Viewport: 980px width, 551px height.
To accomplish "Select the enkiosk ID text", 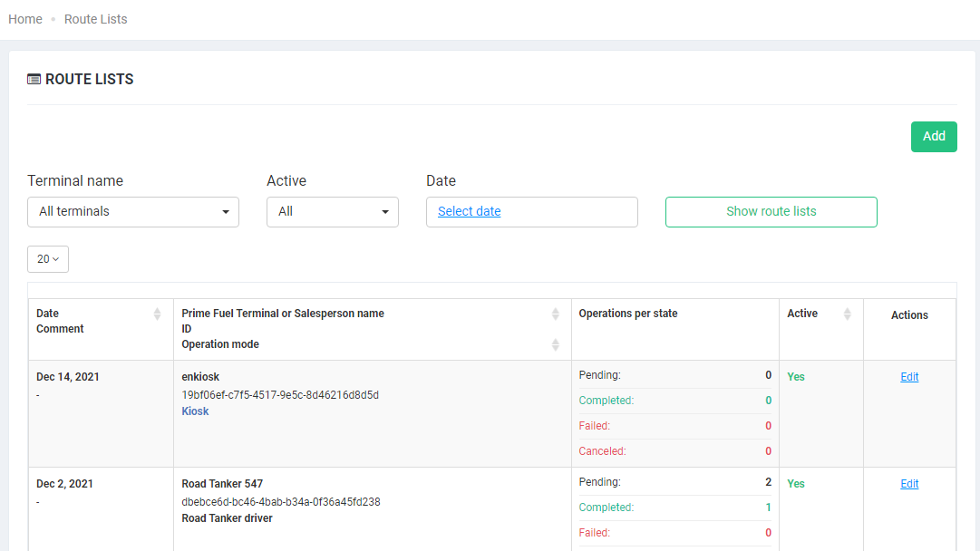I will point(280,395).
